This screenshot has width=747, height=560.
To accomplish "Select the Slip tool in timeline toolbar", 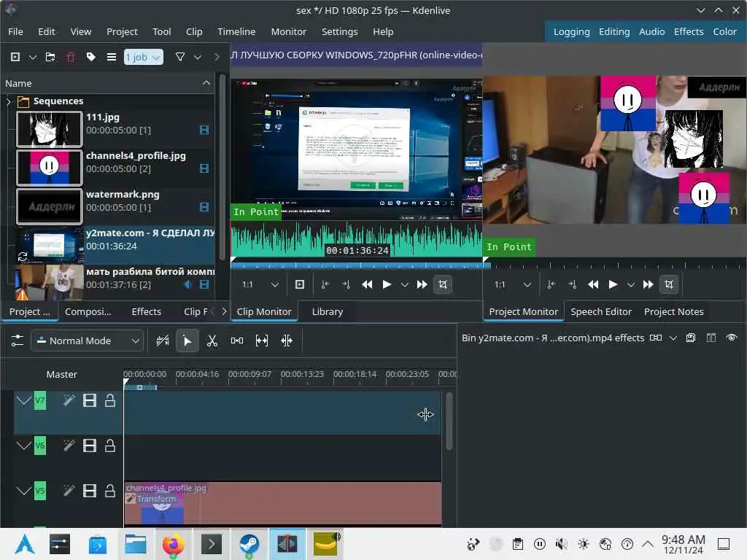I will tap(262, 341).
